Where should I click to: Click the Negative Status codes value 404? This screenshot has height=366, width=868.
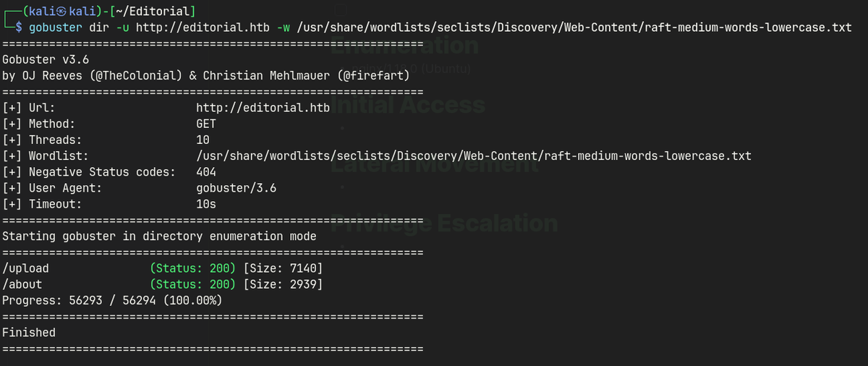206,171
